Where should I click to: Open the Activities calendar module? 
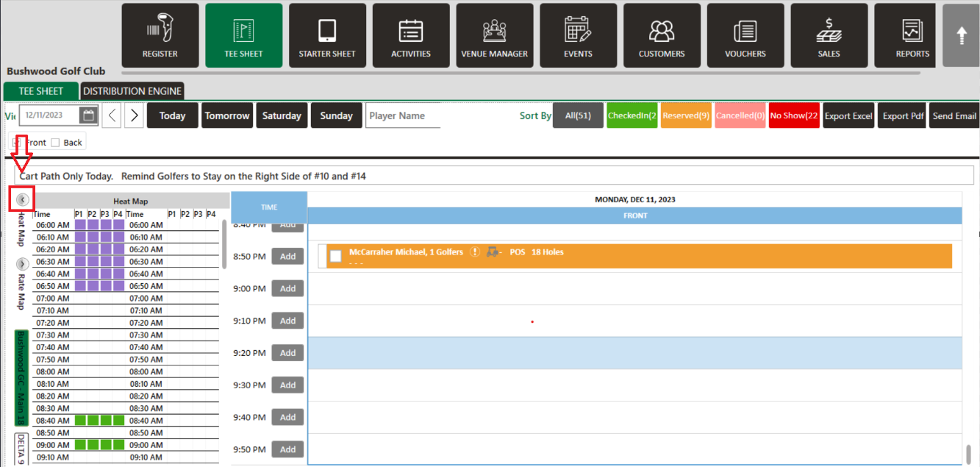[x=411, y=35]
